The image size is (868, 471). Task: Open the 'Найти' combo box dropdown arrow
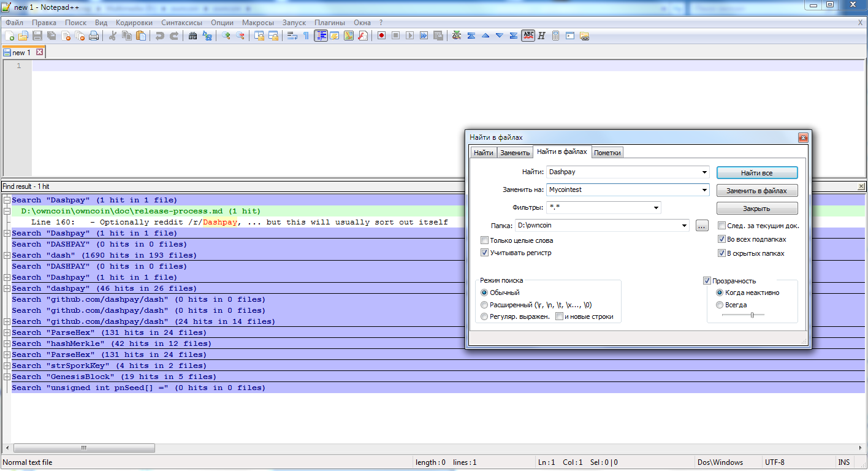[x=704, y=172]
